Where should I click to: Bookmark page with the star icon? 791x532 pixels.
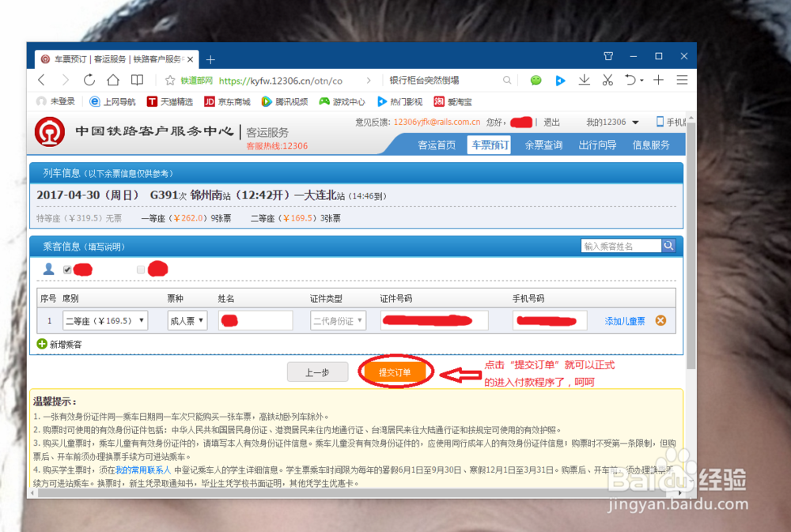[x=170, y=80]
